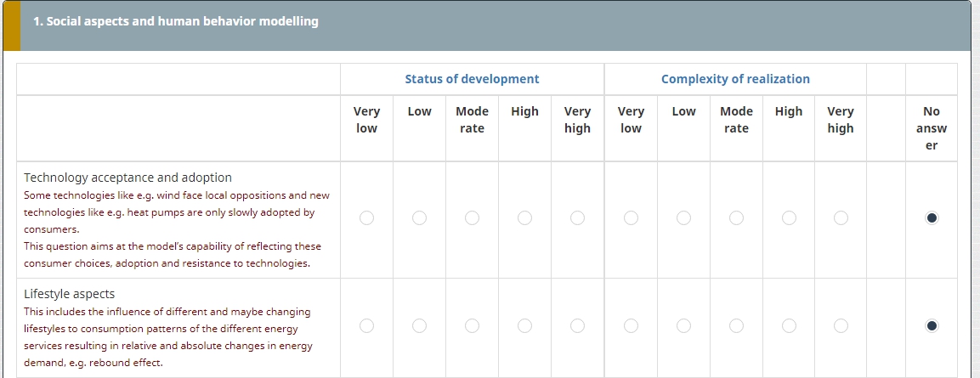The image size is (980, 378).
Task: Select Low complexity for Lifestyle aspects
Action: click(x=683, y=325)
